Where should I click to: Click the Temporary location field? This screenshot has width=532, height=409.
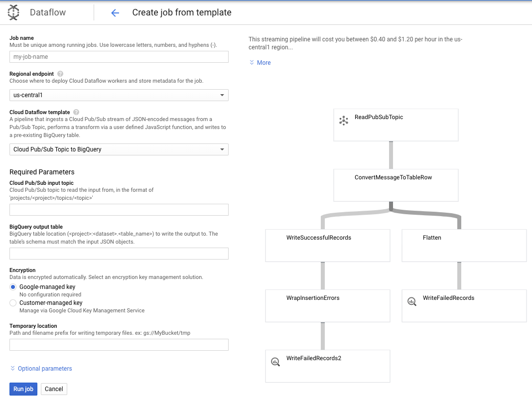(x=119, y=345)
